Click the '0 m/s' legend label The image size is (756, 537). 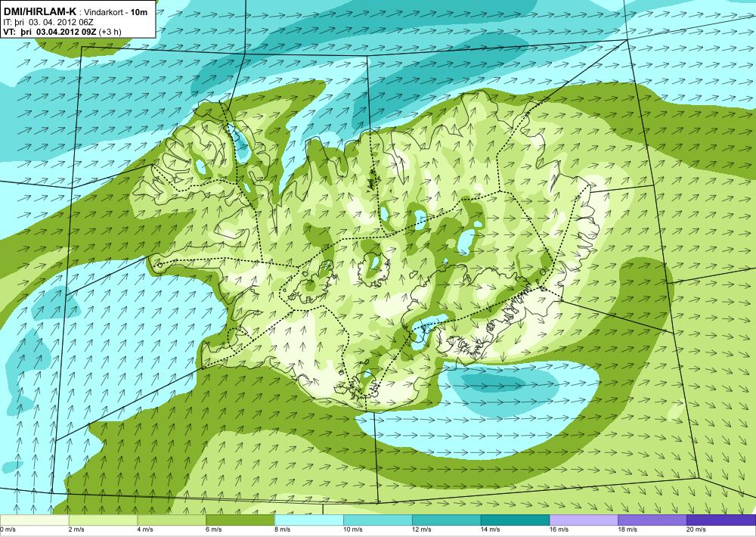coord(8,529)
